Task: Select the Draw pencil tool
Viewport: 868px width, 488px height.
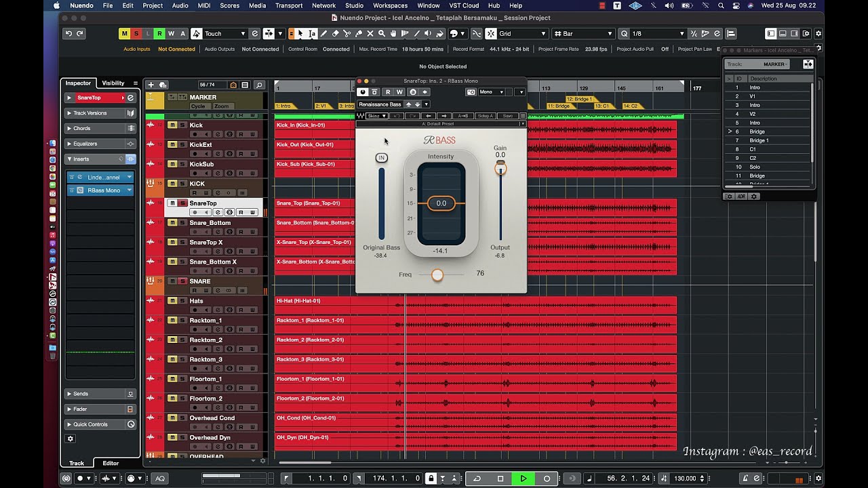Action: [x=323, y=33]
